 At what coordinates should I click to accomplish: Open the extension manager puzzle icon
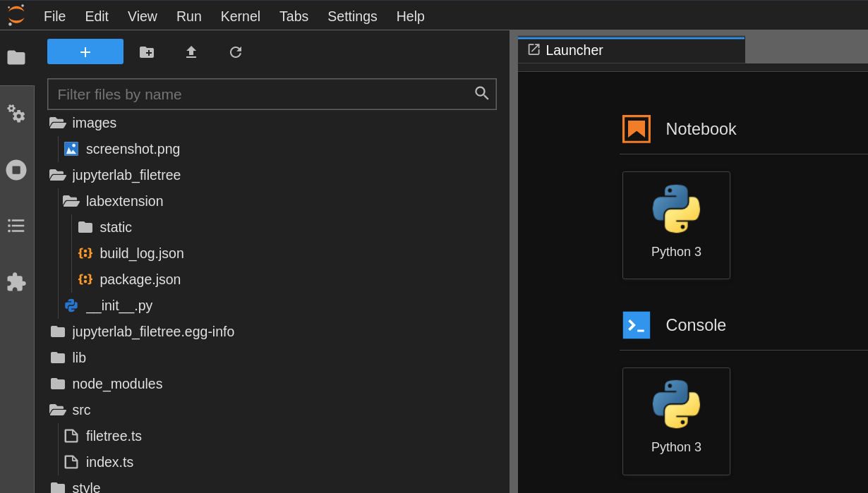click(16, 282)
